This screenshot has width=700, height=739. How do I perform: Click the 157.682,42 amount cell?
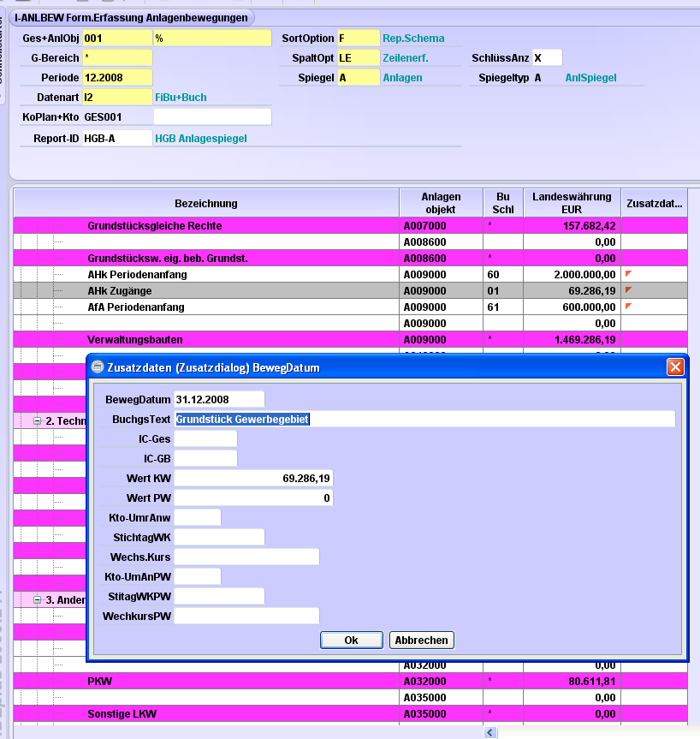pyautogui.click(x=572, y=226)
